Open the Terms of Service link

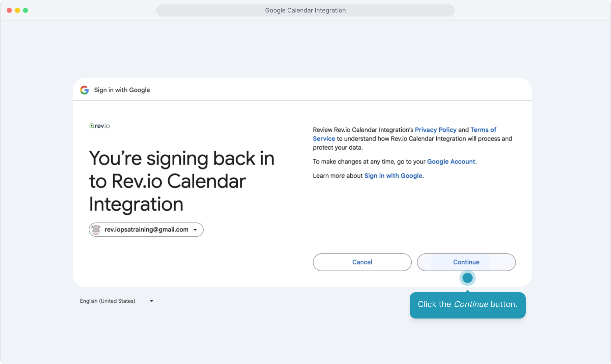(x=483, y=130)
